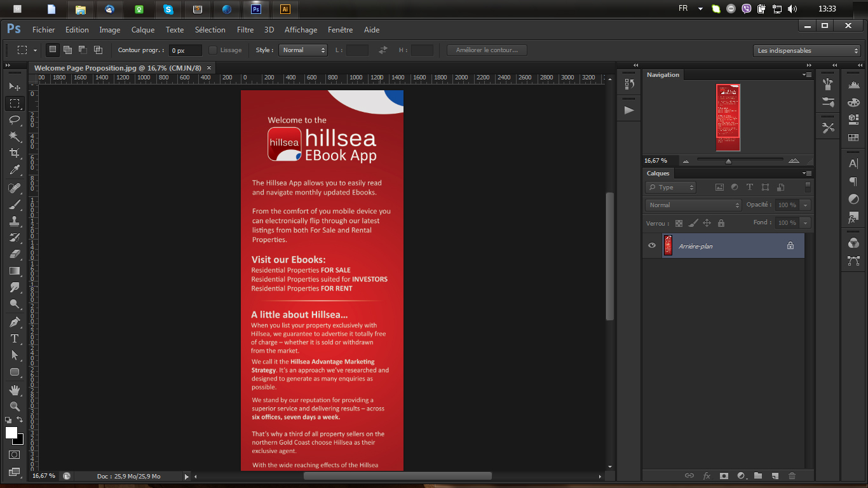Viewport: 868px width, 488px height.
Task: Enable the Lissage checkbox
Action: [213, 50]
